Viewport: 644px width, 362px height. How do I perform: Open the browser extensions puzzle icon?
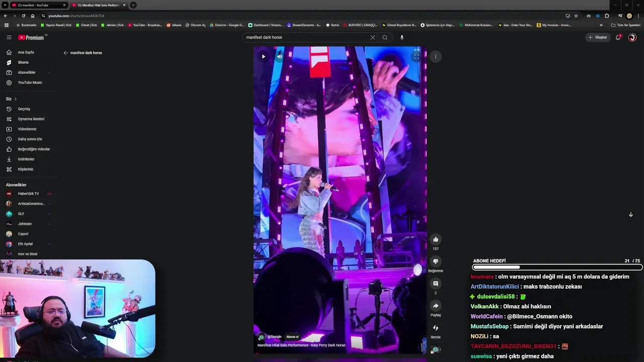click(x=607, y=16)
